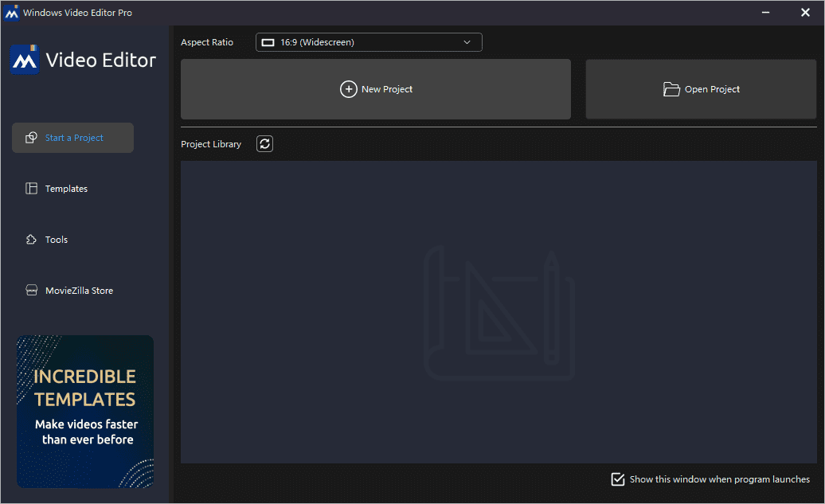Click the plus icon on New Project
The image size is (825, 504).
tap(348, 89)
